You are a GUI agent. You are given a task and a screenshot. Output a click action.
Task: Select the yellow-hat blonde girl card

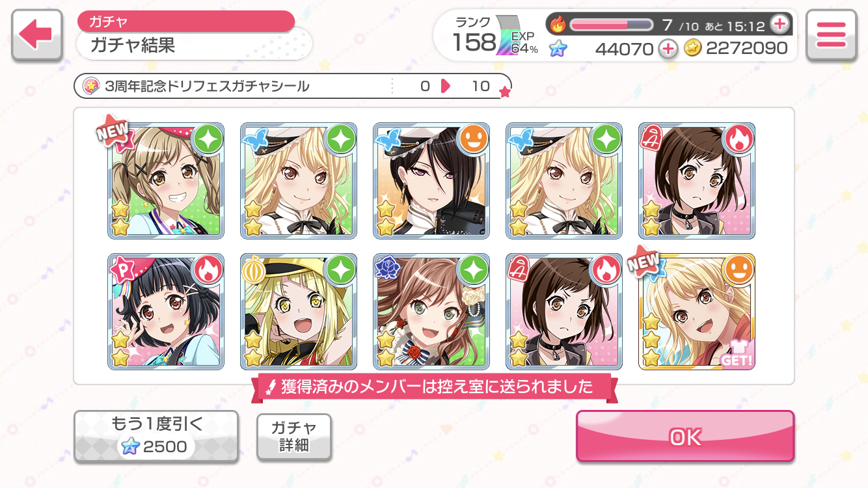[299, 311]
